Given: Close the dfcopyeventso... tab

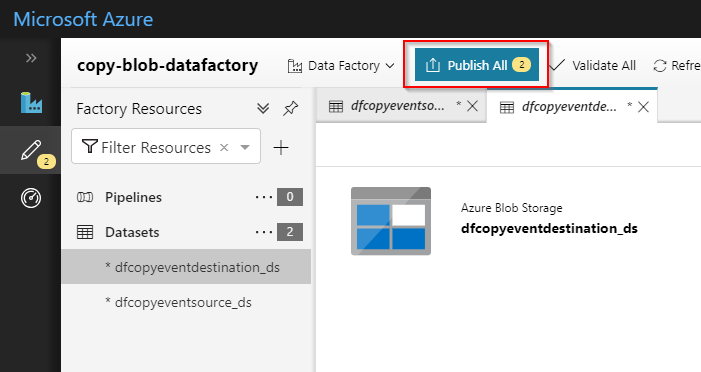Looking at the screenshot, I should pos(473,106).
